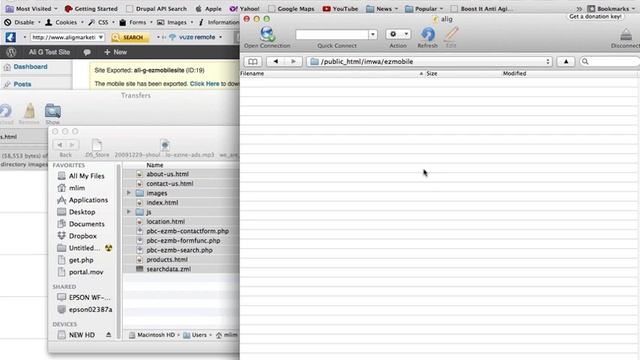Click the Disconnect eject icon

[x=626, y=35]
